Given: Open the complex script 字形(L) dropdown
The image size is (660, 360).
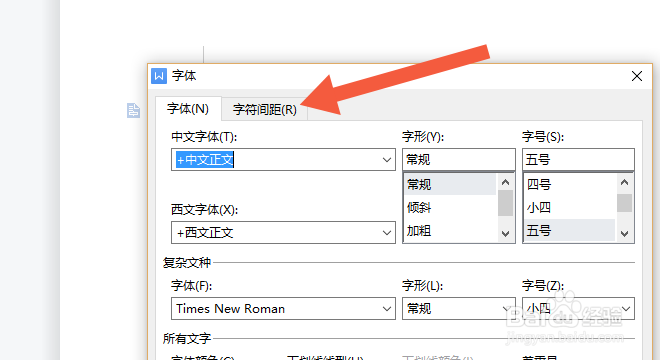Looking at the screenshot, I should click(x=506, y=309).
